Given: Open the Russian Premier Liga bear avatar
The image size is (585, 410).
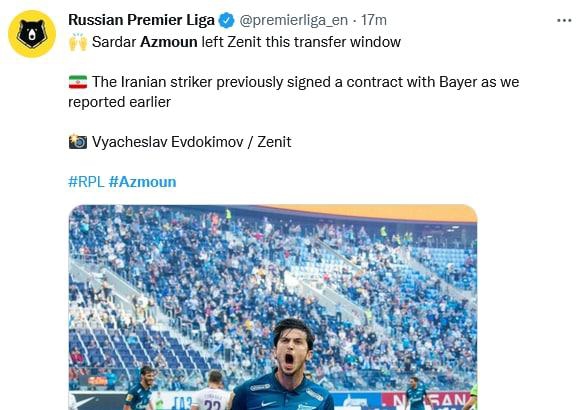Looking at the screenshot, I should pyautogui.click(x=32, y=34).
